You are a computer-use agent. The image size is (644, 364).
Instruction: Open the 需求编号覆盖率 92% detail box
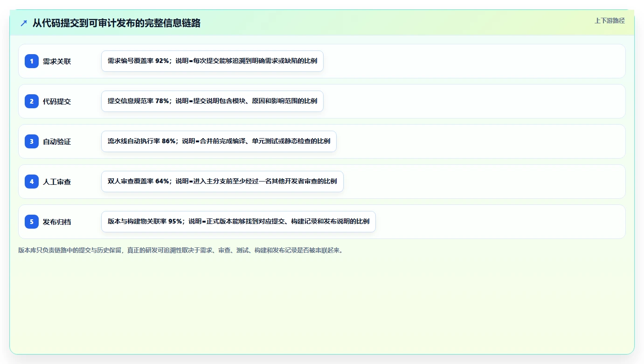(x=212, y=61)
